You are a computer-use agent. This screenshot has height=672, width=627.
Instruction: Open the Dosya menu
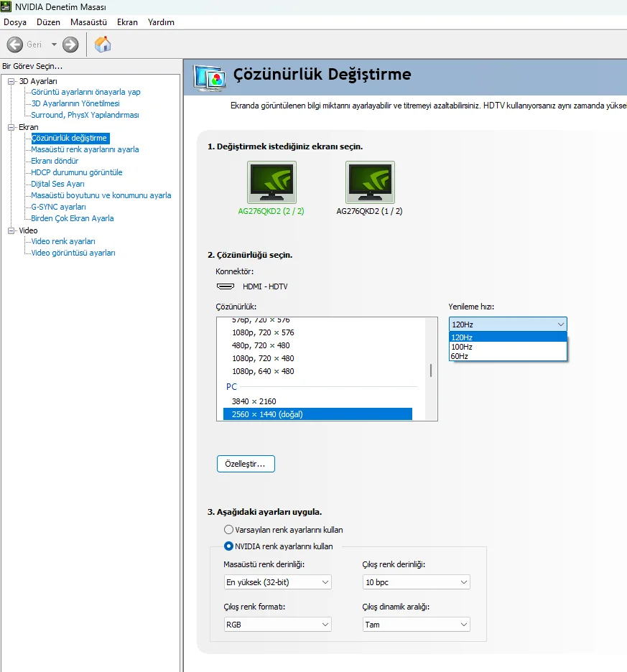15,22
